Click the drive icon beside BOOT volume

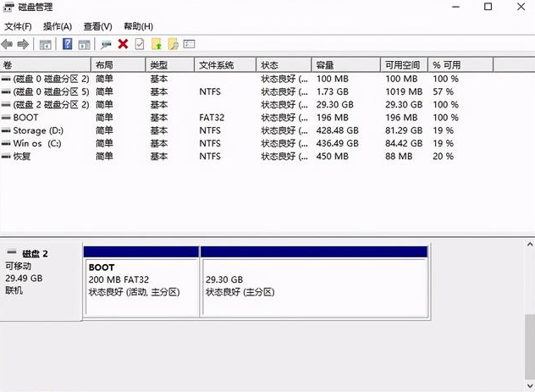[x=6, y=118]
